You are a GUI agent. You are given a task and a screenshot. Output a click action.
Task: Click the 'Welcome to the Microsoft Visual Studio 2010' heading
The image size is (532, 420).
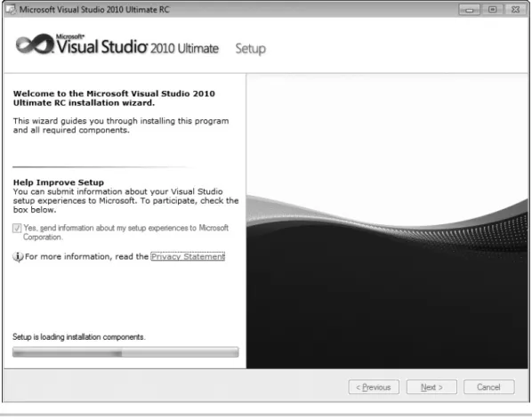[x=114, y=98]
